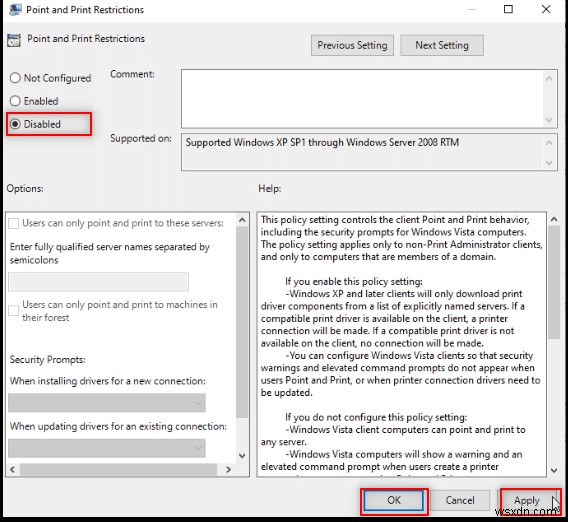Screen dimensions: 568x522
Task: Click the Comment box scroll-up arrow
Action: [549, 79]
